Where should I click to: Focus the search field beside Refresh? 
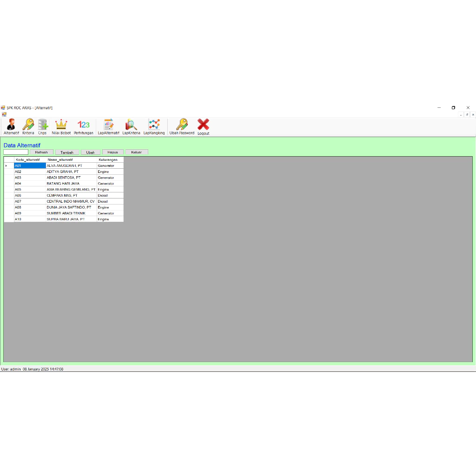(16, 152)
